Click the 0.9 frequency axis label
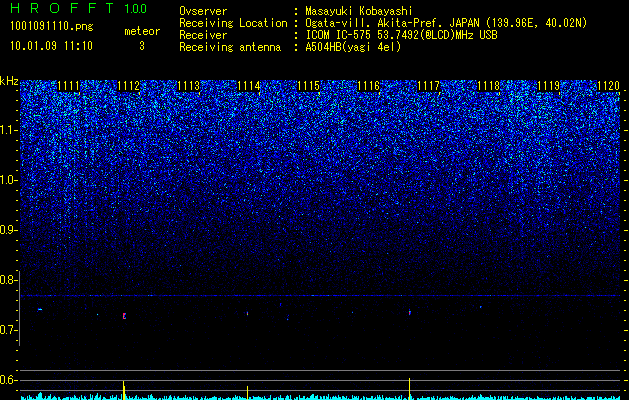 (x=8, y=230)
